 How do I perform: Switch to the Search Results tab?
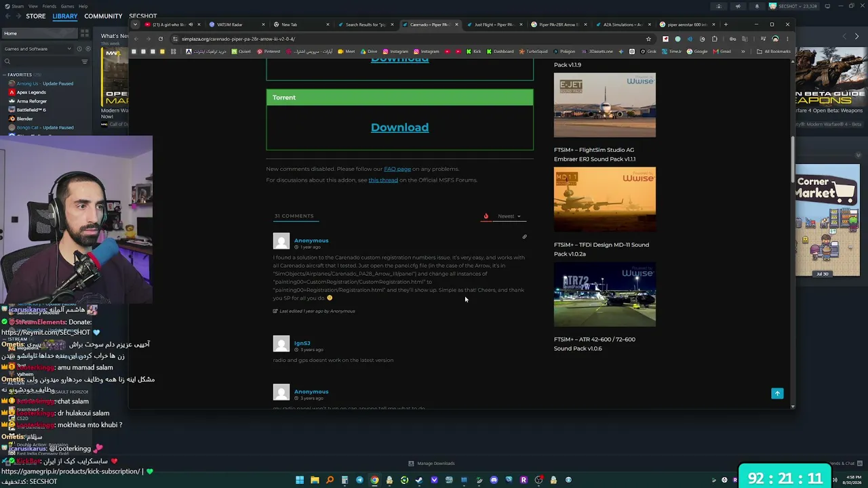365,24
